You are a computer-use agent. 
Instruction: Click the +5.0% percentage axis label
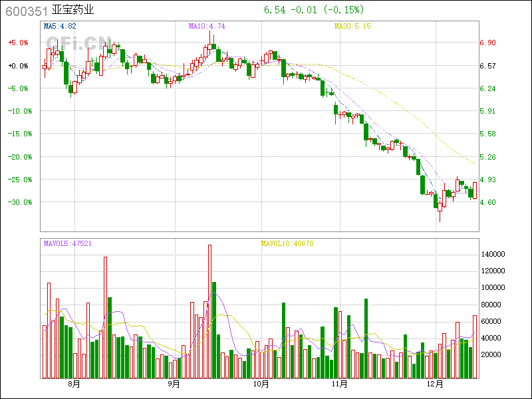[x=18, y=43]
